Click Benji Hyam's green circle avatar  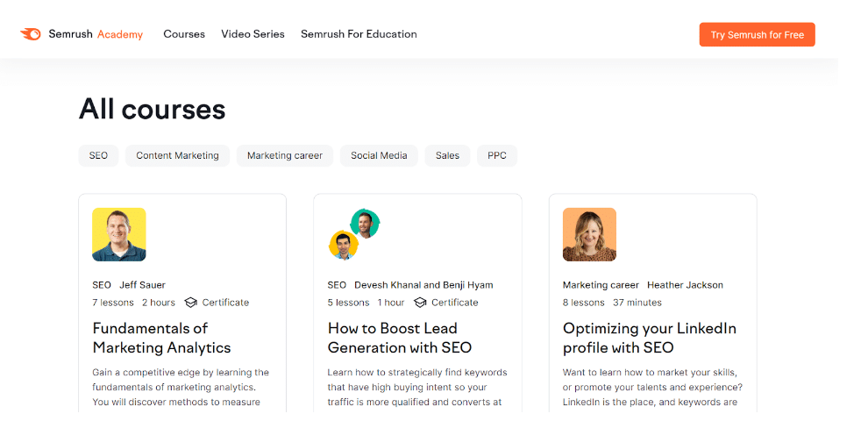(x=365, y=224)
